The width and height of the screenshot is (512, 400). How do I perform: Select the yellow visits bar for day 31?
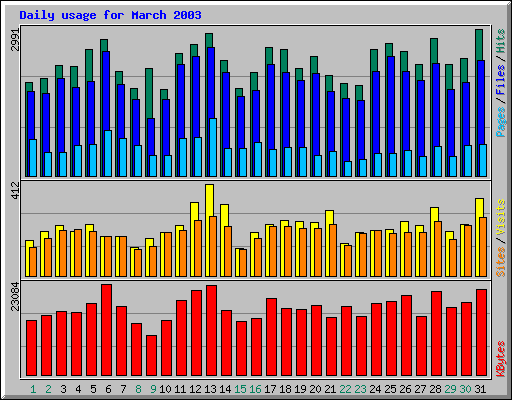click(480, 207)
